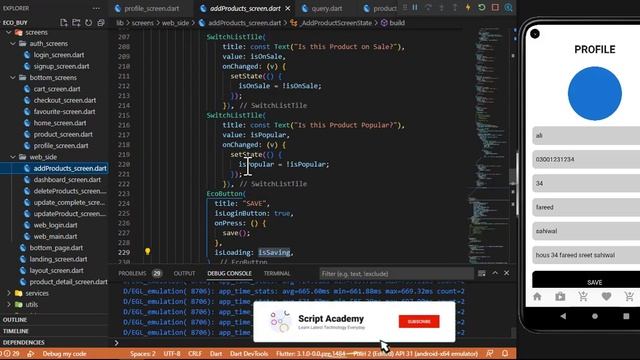Pause the debug session
This screenshot has height=360, width=640.
(x=415, y=8)
